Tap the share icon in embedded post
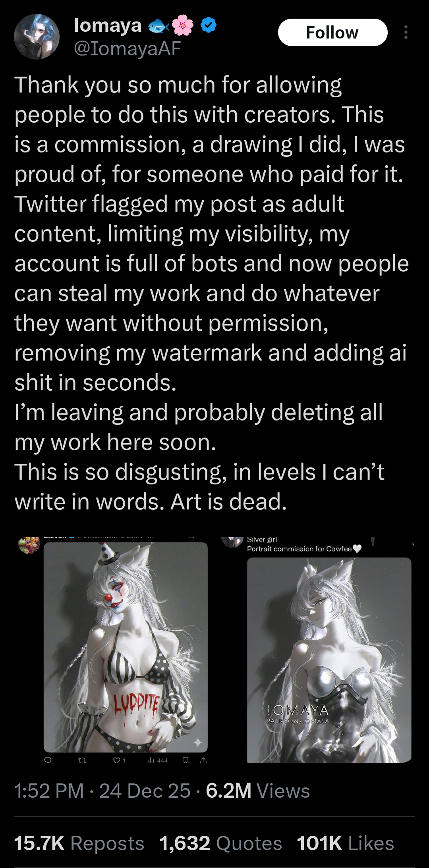Viewport: 429px width, 868px height. click(x=204, y=760)
